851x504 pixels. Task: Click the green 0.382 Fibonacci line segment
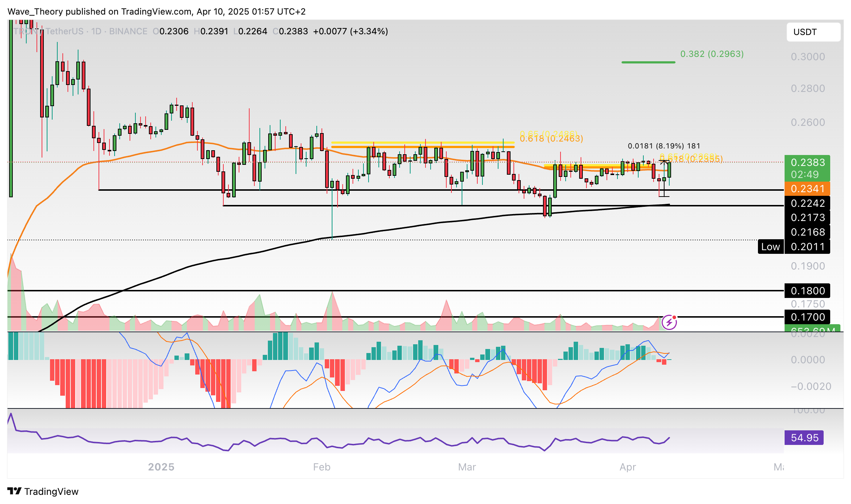click(648, 62)
